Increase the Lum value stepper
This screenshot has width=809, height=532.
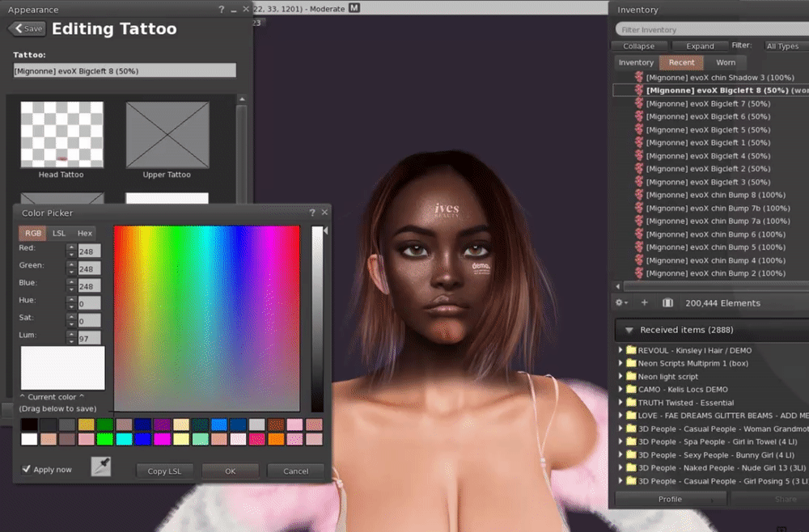[x=72, y=335]
